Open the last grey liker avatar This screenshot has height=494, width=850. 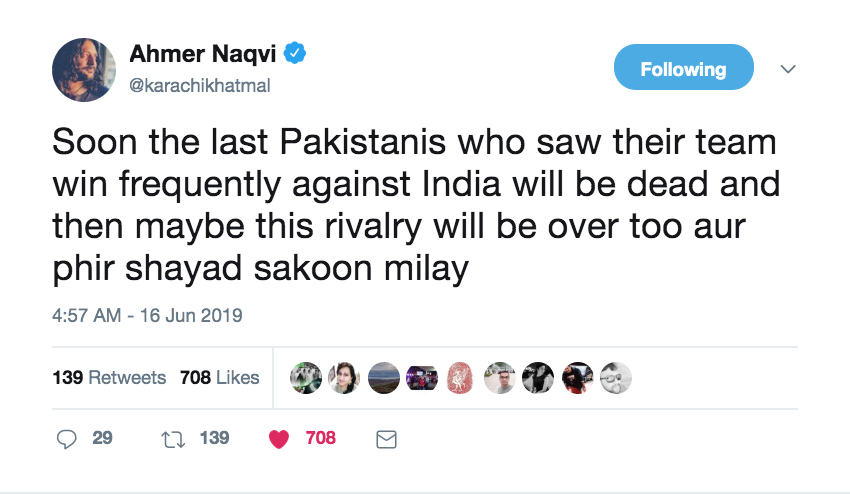[616, 378]
